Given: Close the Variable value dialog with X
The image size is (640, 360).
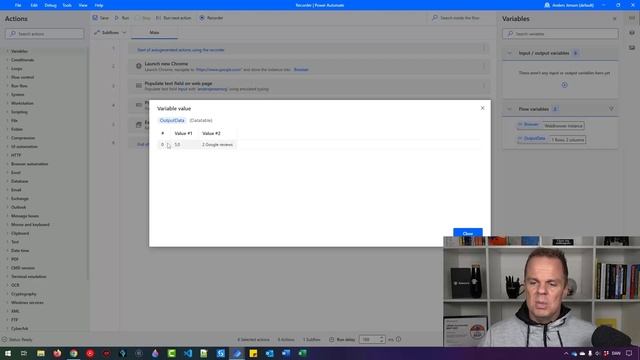Looking at the screenshot, I should [x=482, y=108].
